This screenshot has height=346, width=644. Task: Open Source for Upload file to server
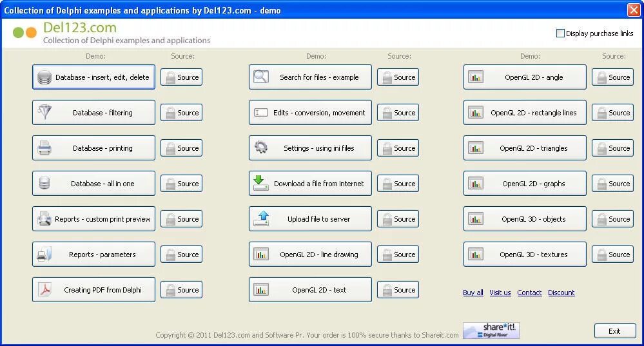[398, 219]
